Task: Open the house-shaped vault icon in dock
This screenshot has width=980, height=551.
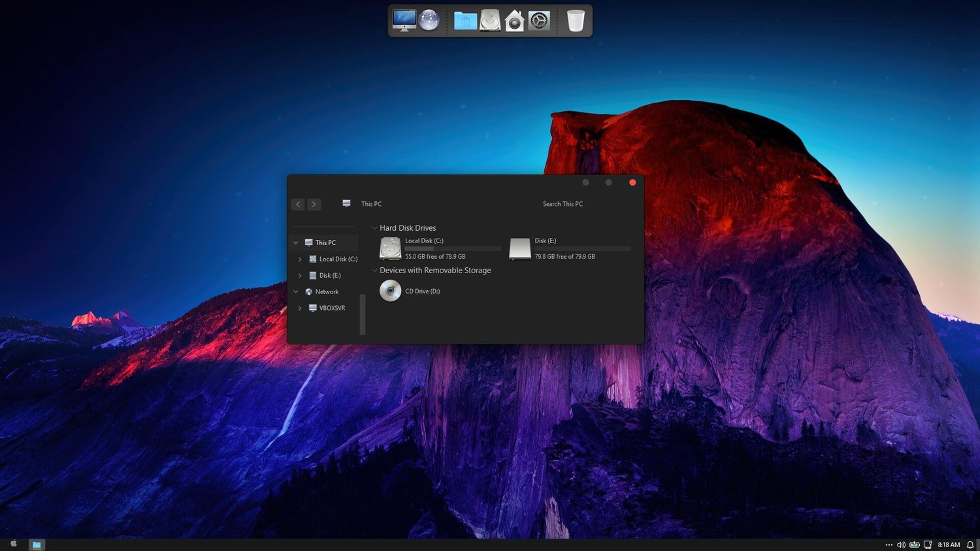Action: [515, 21]
